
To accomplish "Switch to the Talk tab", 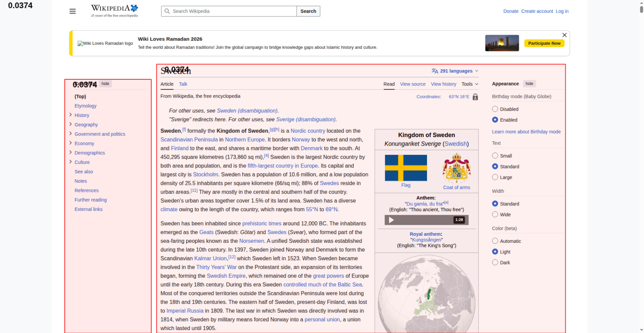I will (183, 84).
